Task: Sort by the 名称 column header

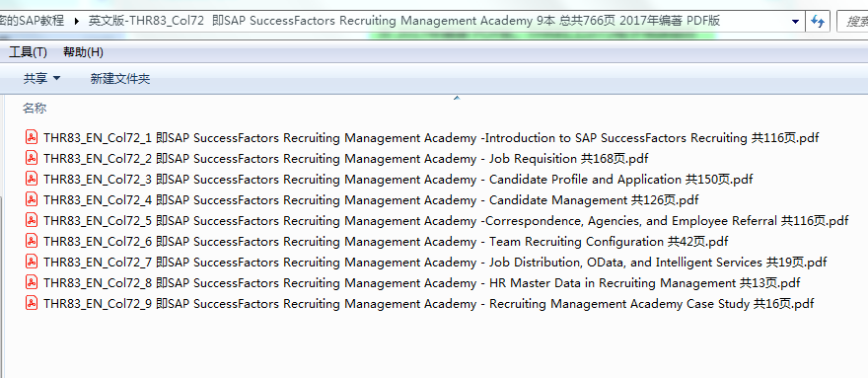Action: pyautogui.click(x=35, y=109)
